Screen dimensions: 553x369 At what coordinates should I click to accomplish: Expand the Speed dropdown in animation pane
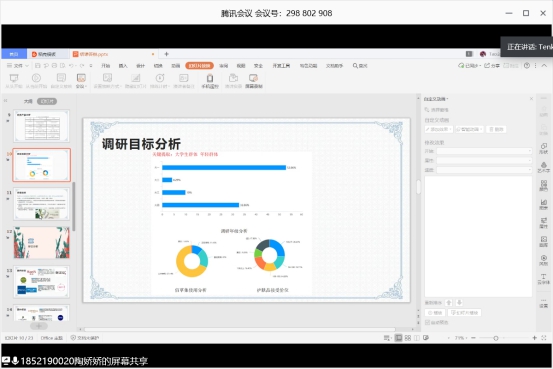click(484, 170)
